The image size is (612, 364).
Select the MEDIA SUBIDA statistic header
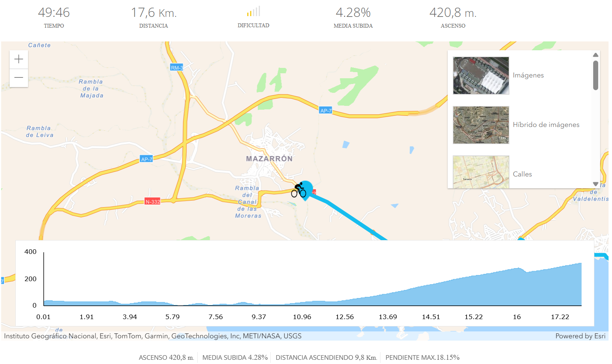point(353,26)
